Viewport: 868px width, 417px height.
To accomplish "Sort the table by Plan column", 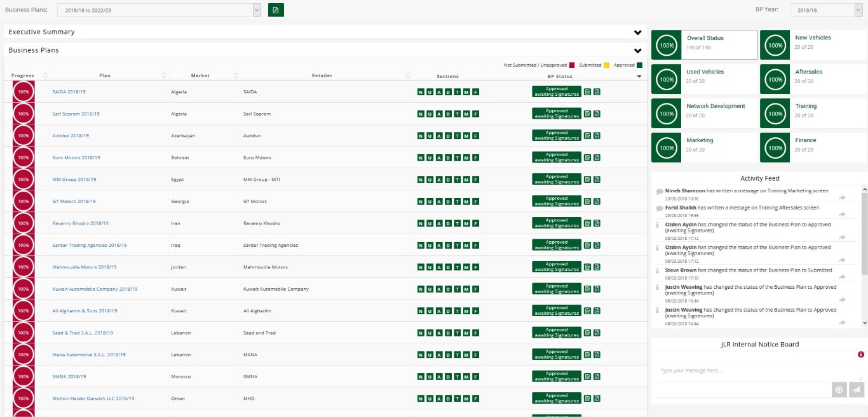I will tap(165, 76).
